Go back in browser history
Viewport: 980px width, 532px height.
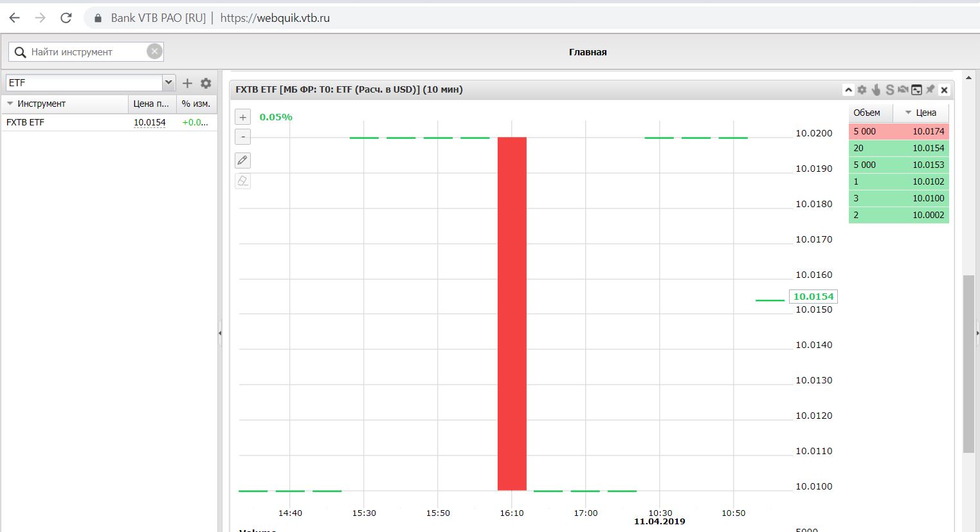(x=14, y=18)
